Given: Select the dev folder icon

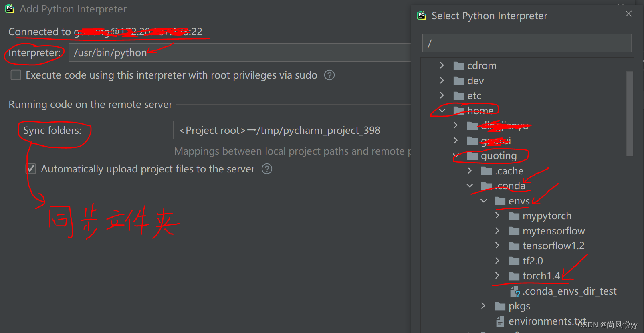Looking at the screenshot, I should [458, 81].
